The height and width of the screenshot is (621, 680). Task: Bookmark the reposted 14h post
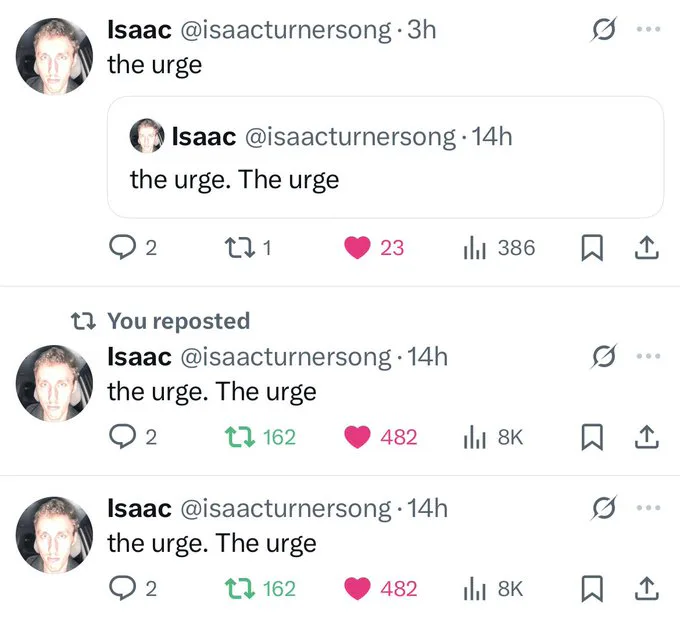[592, 437]
